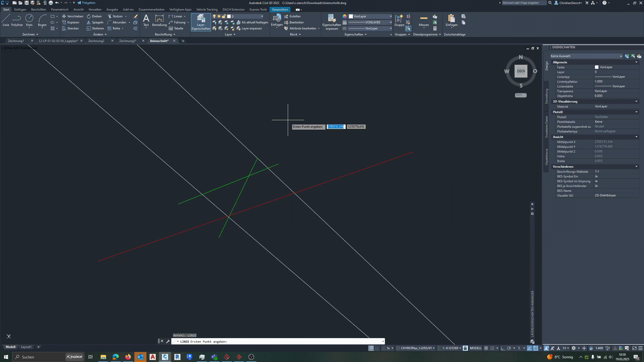Click the command line input field
Viewport: 644px width, 362px height.
(x=278, y=341)
